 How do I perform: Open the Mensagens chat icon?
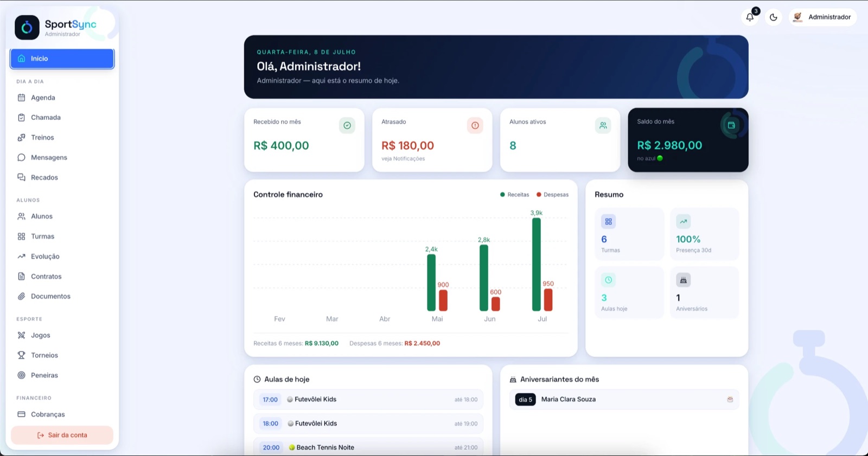(x=22, y=157)
